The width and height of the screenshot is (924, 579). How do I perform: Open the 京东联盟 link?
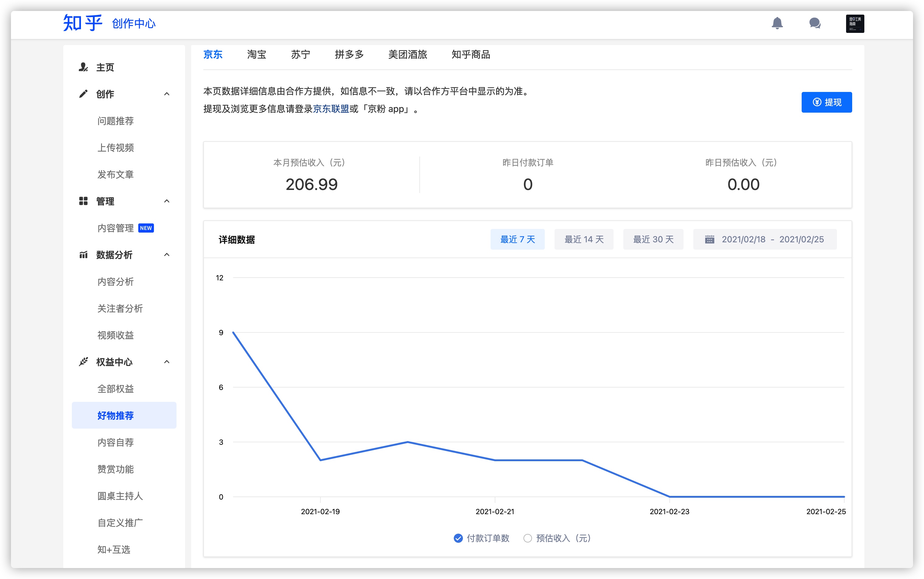click(x=331, y=109)
